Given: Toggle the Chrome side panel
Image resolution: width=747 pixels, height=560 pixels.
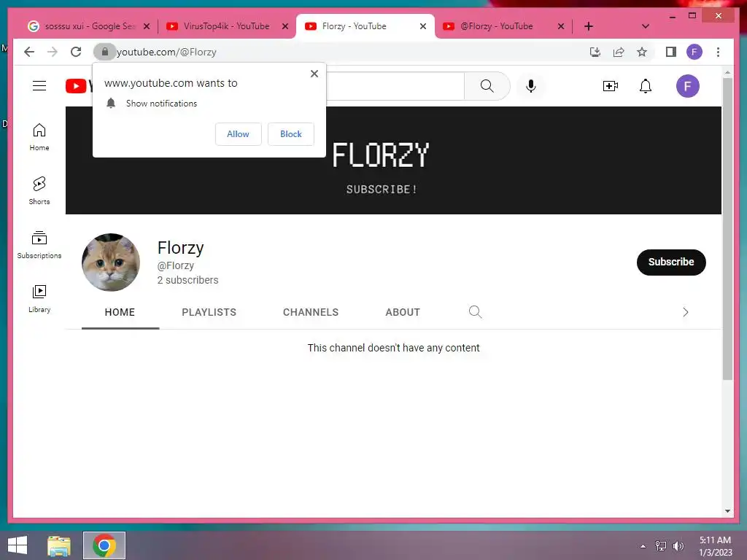Looking at the screenshot, I should (x=671, y=52).
